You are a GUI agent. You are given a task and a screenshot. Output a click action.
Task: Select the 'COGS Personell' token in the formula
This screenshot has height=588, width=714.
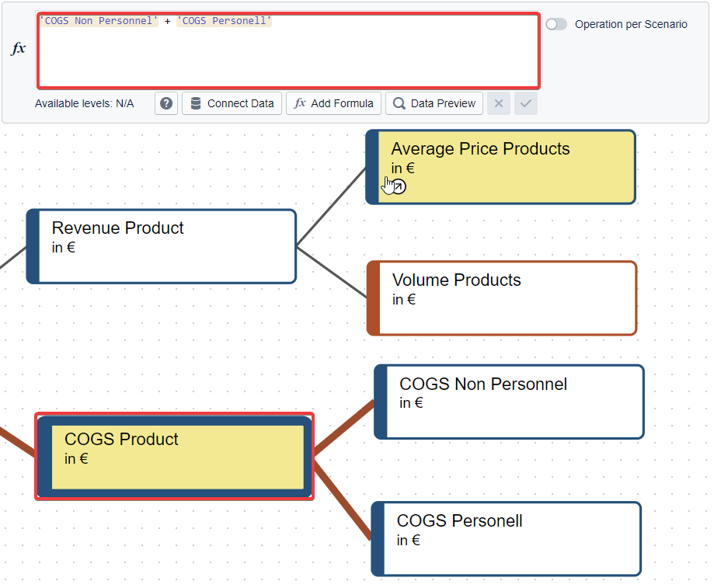point(224,21)
